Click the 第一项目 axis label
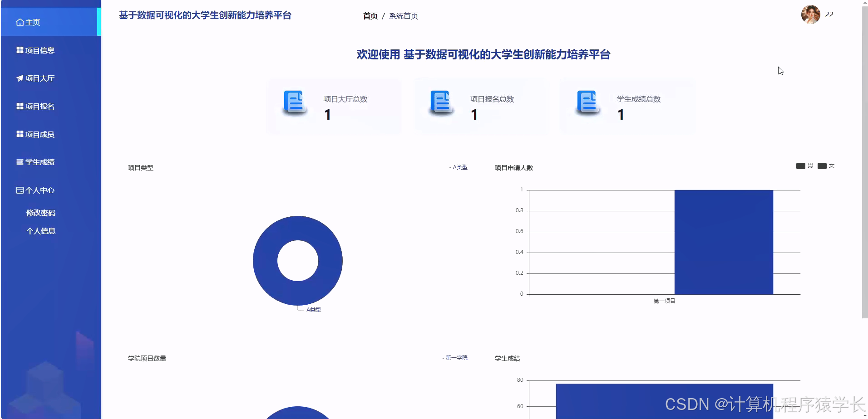Image resolution: width=868 pixels, height=419 pixels. pyautogui.click(x=664, y=301)
